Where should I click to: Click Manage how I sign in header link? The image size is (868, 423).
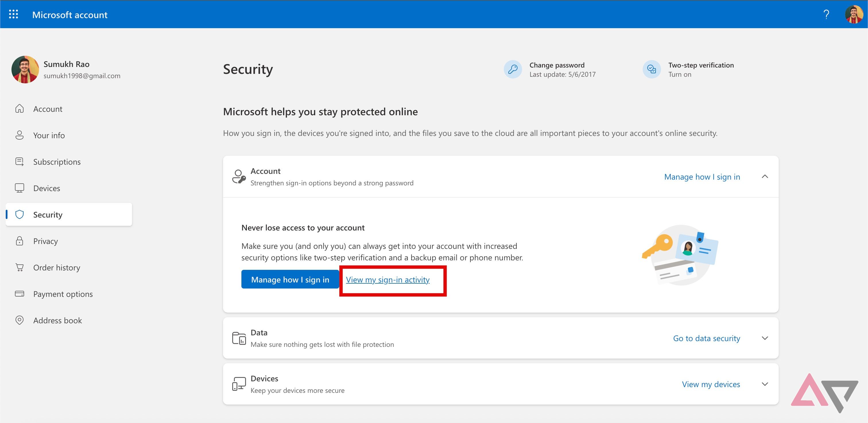702,176
